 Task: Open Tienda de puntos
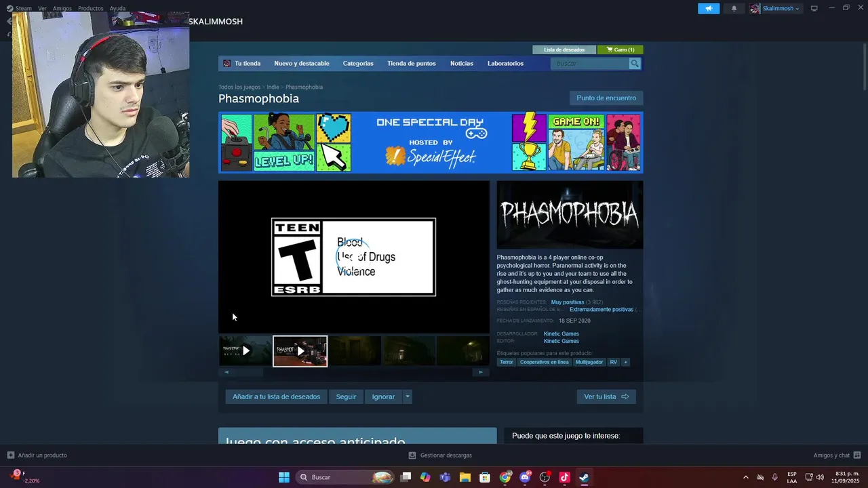(x=412, y=64)
